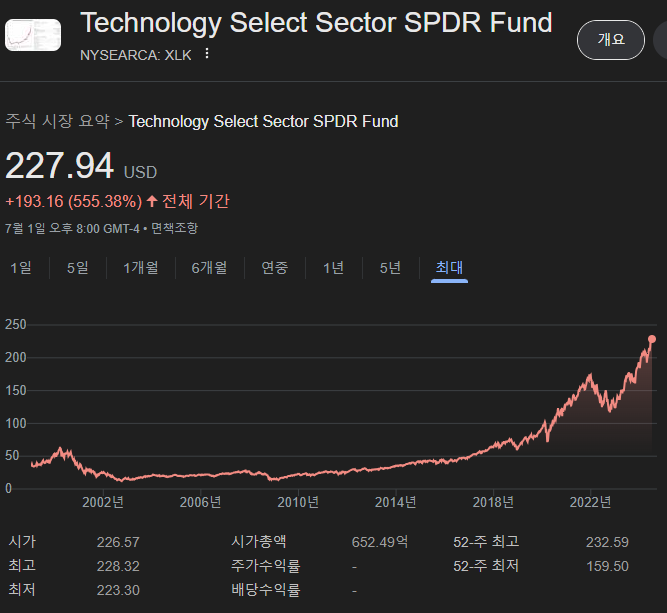Click the 시가총액 label

(259, 542)
